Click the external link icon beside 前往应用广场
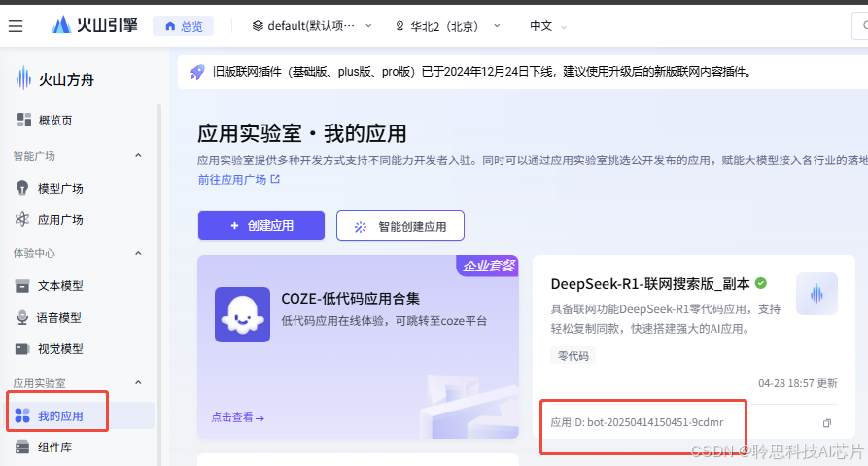 pyautogui.click(x=275, y=179)
